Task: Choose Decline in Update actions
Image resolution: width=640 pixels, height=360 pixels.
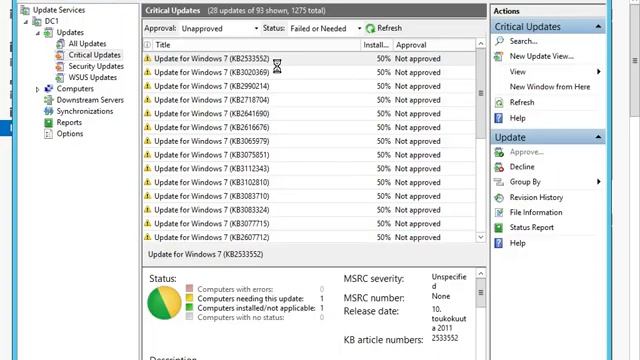Action: point(522,167)
